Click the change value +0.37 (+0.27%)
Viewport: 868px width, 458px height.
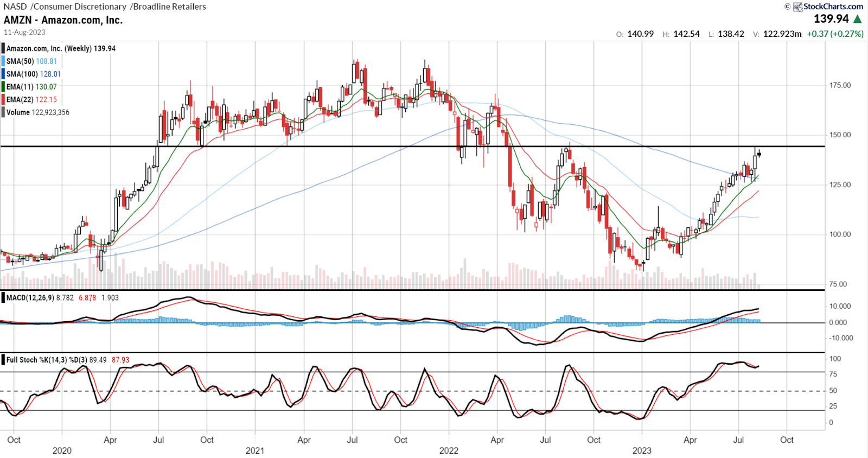835,34
